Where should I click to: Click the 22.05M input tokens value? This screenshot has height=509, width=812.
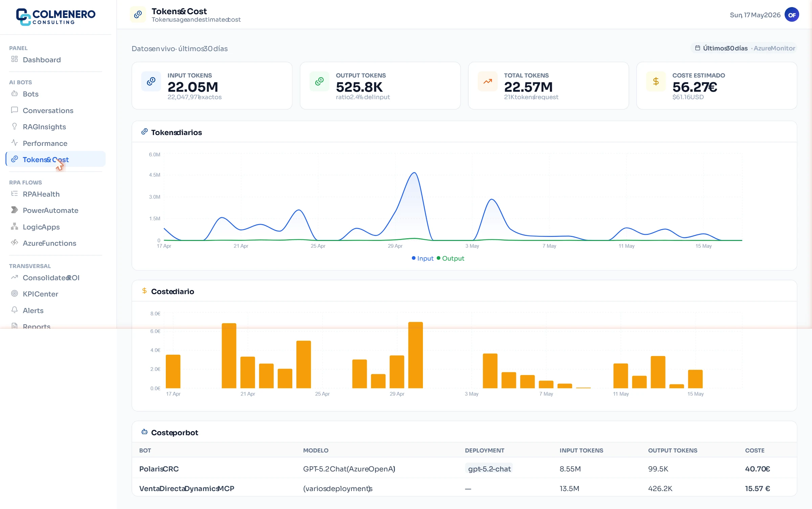pos(193,87)
